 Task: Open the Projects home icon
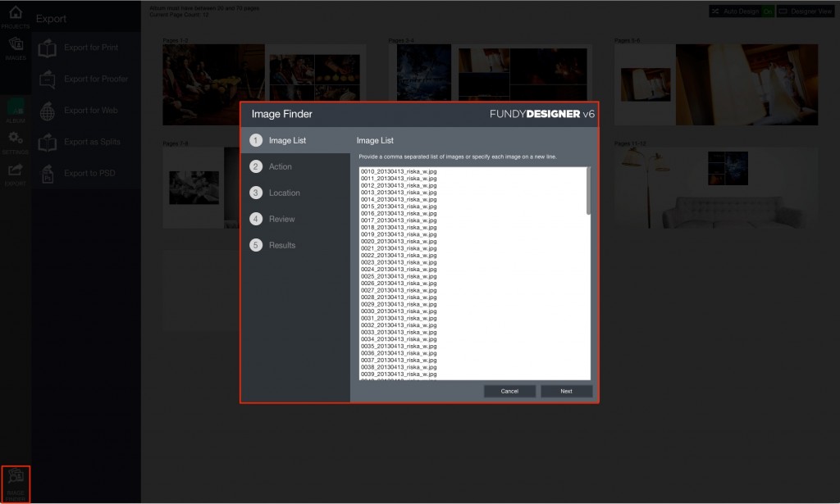16,12
